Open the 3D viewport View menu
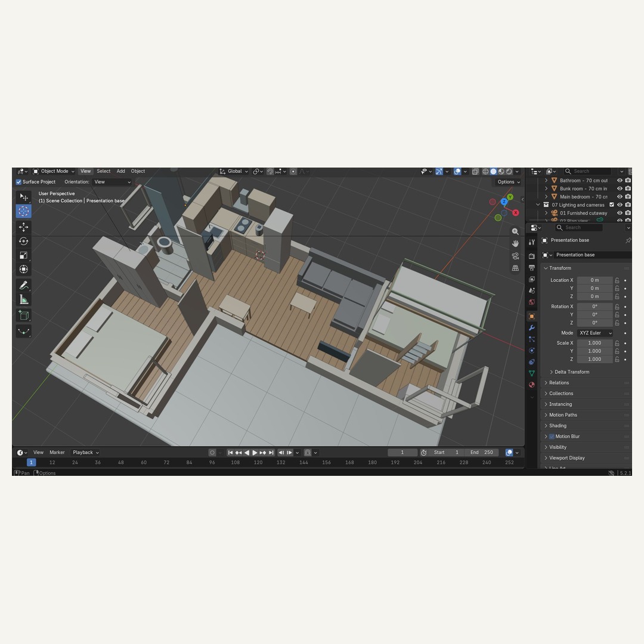Viewport: 644px width, 644px height. 85,171
